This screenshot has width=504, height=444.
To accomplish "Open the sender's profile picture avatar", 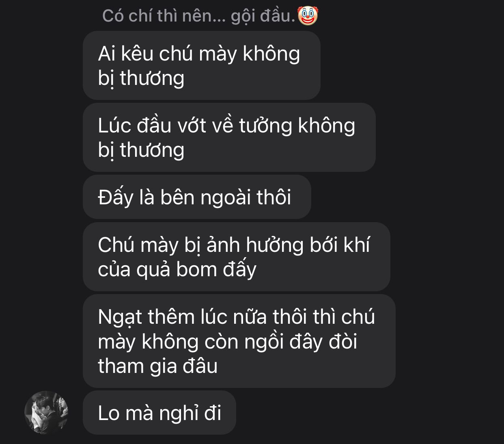I will (46, 412).
